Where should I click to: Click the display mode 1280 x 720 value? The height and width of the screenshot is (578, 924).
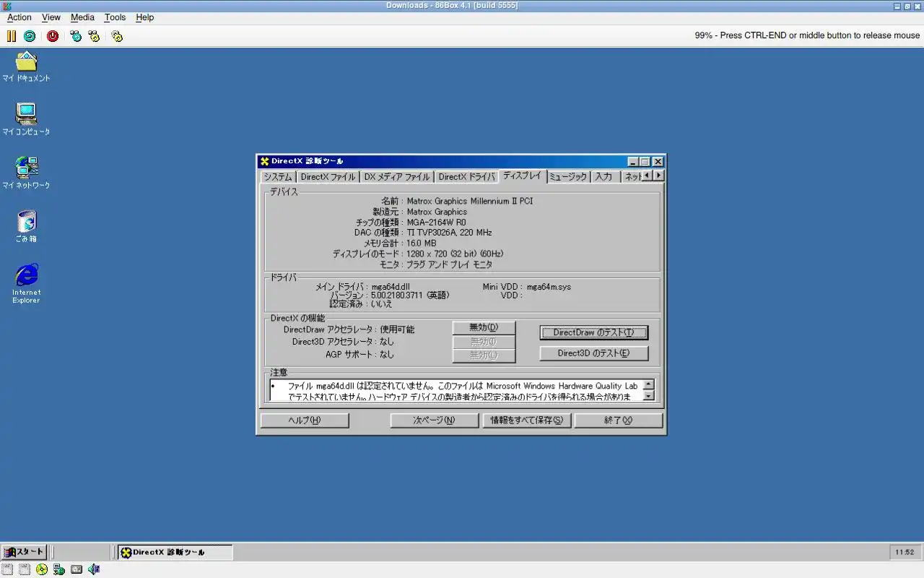tap(455, 254)
